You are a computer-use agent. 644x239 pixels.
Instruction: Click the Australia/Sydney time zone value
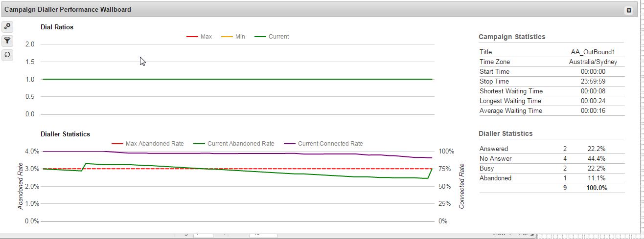coord(593,62)
